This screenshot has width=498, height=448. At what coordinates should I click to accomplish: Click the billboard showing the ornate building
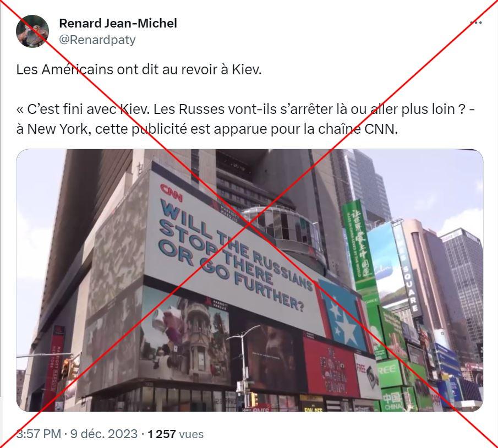point(185,335)
